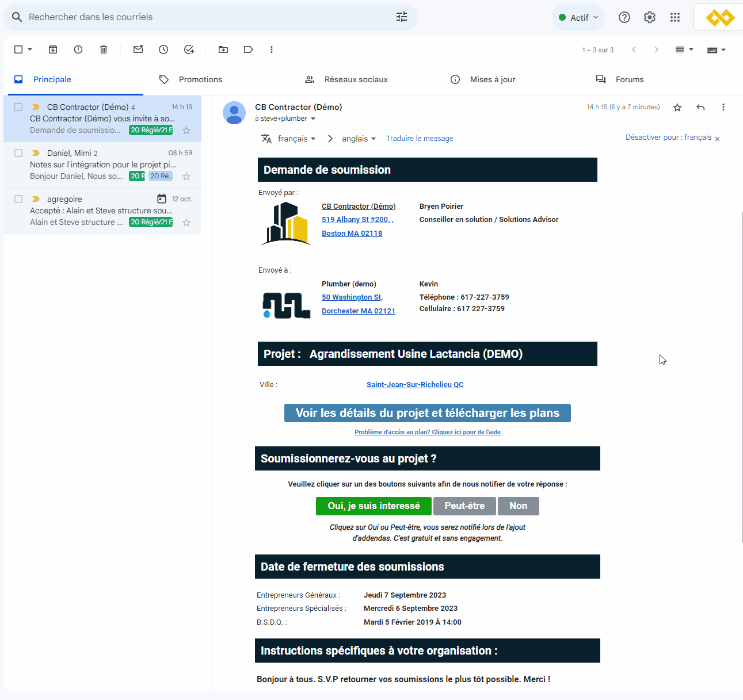Click the search magnifier icon

(x=17, y=17)
